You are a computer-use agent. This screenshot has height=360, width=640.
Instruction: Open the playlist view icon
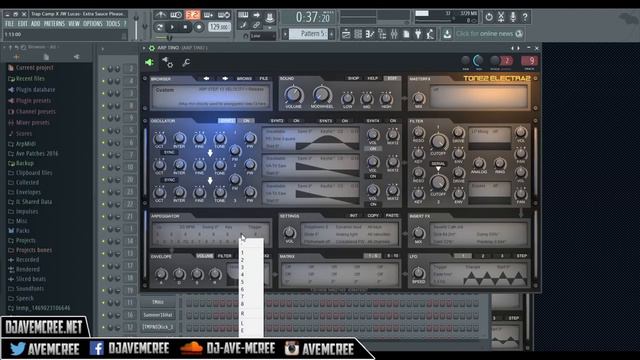(346, 34)
